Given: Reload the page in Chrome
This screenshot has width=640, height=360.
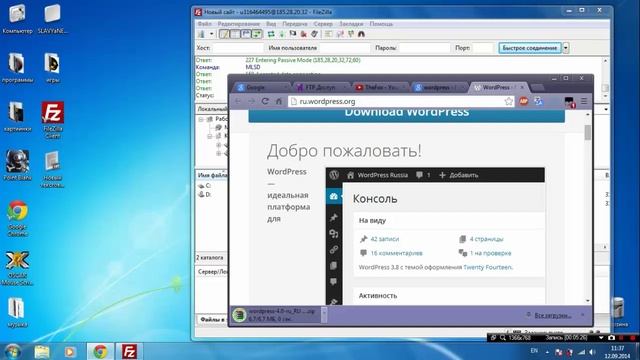Looking at the screenshot, I should [x=265, y=101].
